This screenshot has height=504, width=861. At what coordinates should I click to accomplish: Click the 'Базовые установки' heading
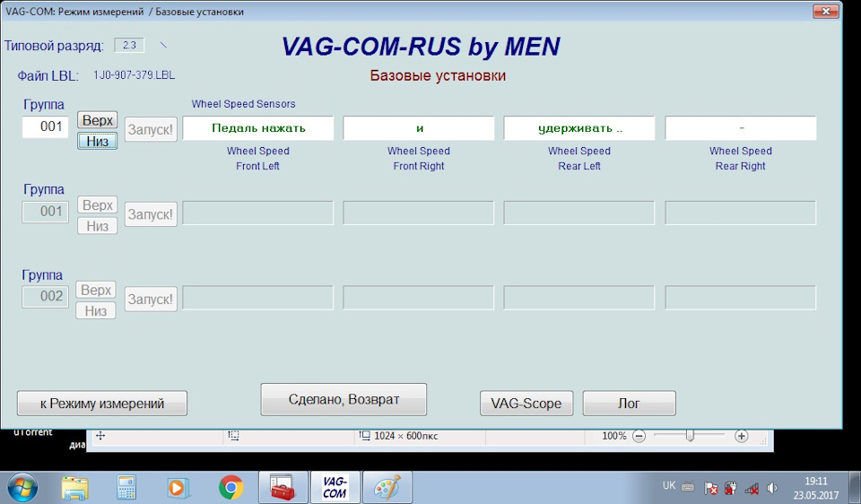[438, 75]
